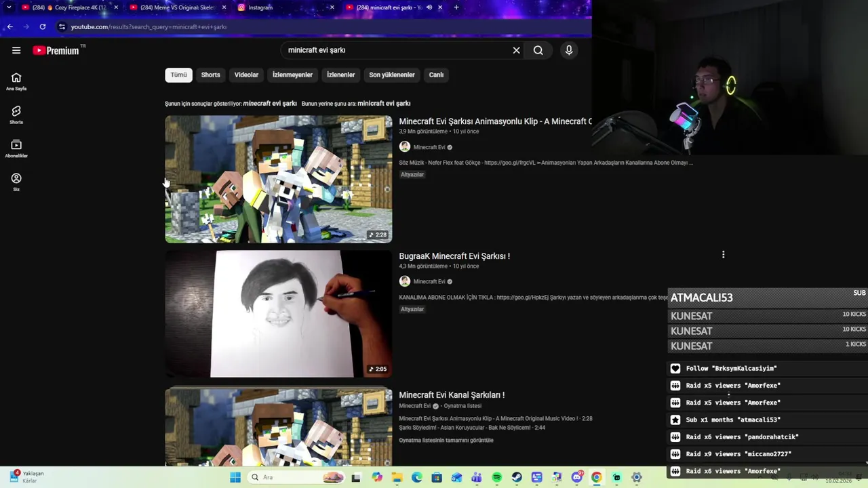Screen dimensions: 868x488
Task: Select the İzlenenler filter chip
Action: (340, 75)
